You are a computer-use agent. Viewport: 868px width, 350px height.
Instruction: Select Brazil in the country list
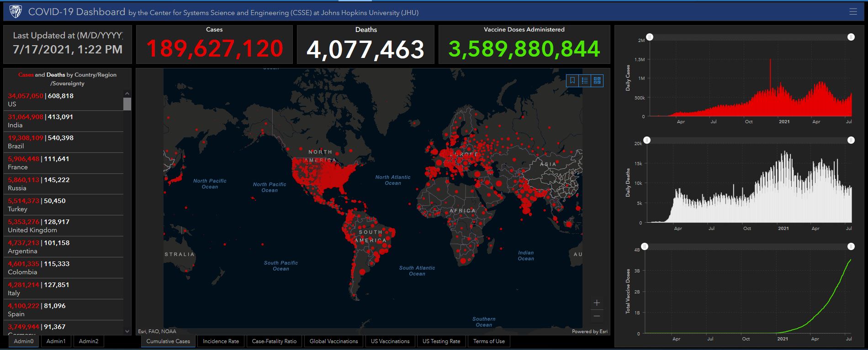tap(64, 142)
